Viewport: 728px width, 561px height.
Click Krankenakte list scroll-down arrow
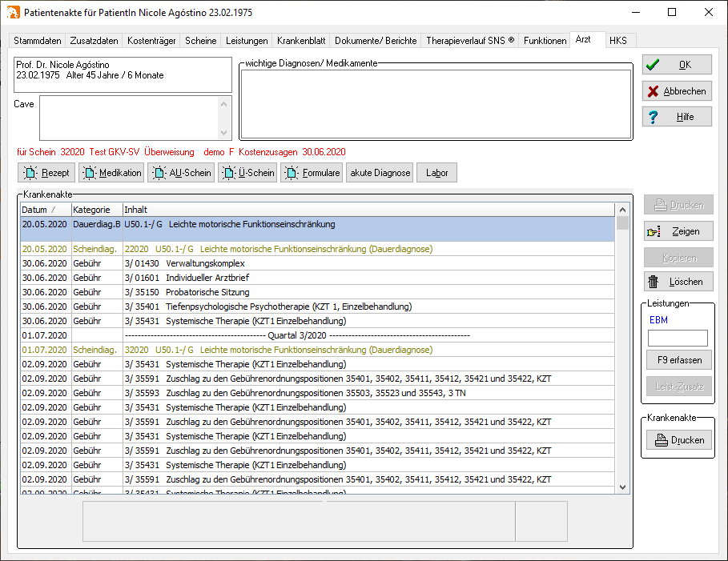tap(622, 487)
